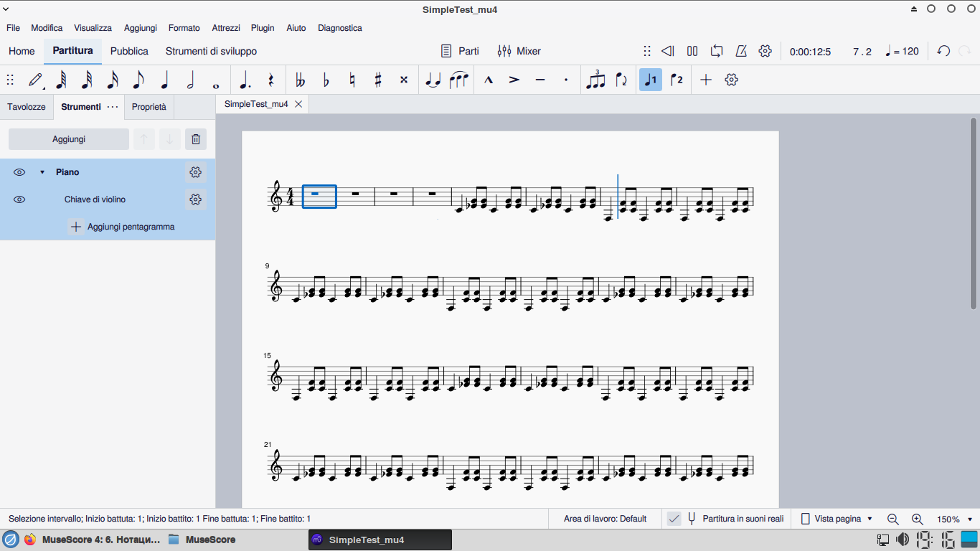Toggle Partitura in suoni reali checkbox

click(674, 519)
